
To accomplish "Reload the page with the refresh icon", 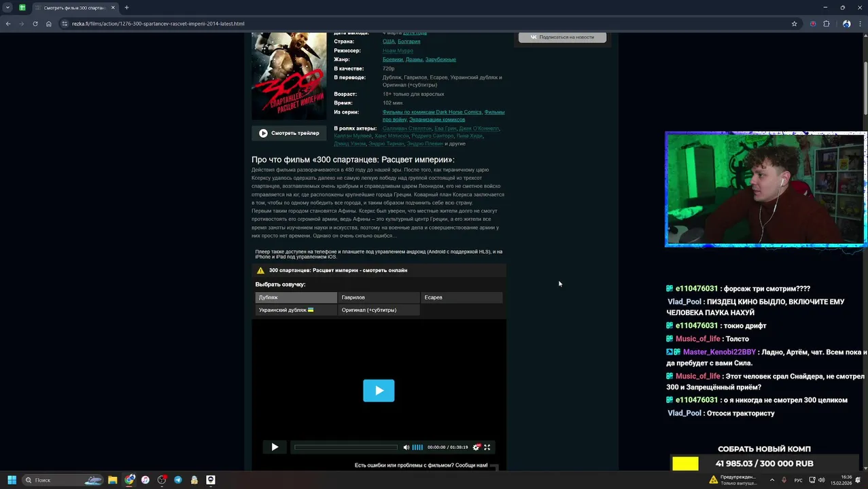I will click(35, 24).
